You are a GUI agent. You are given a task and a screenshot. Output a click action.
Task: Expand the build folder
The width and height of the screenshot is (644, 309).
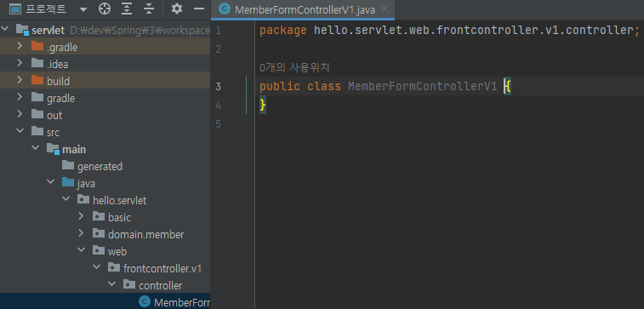click(x=20, y=80)
